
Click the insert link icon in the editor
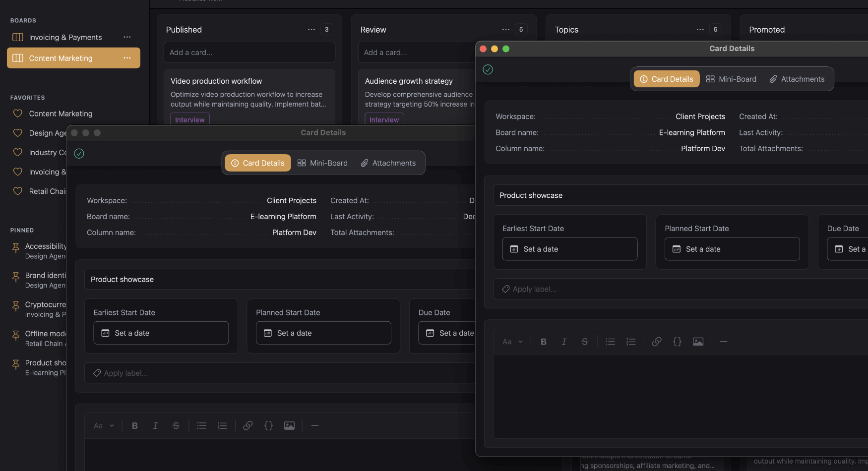(x=656, y=341)
